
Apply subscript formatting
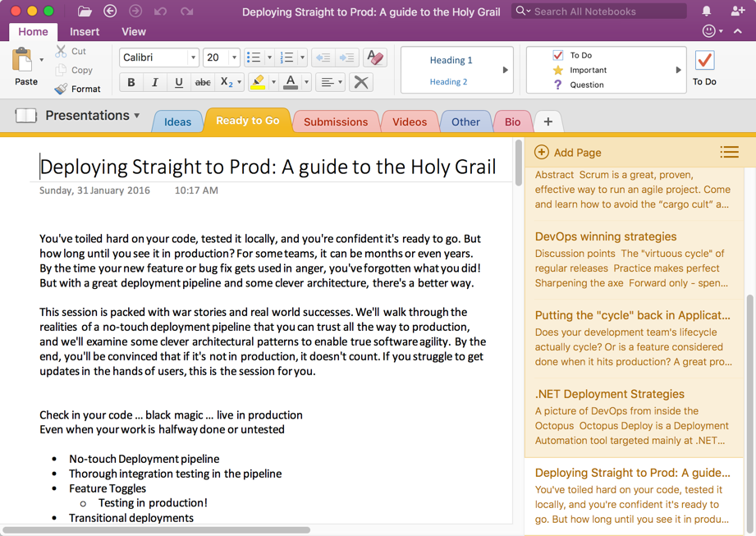coord(223,82)
